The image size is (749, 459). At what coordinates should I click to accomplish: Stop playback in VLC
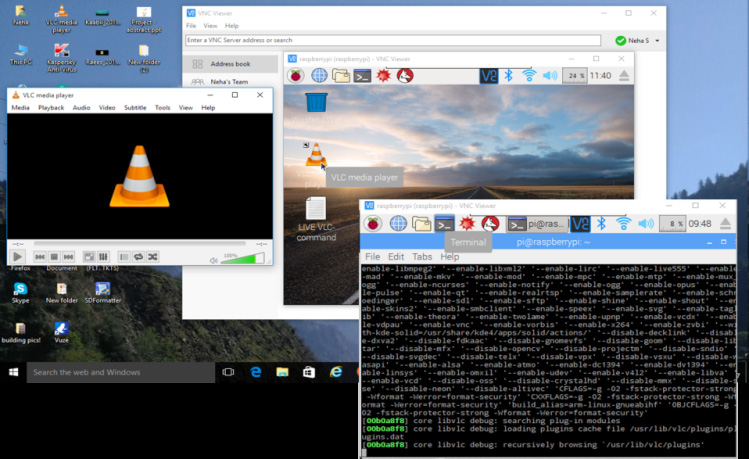54,257
